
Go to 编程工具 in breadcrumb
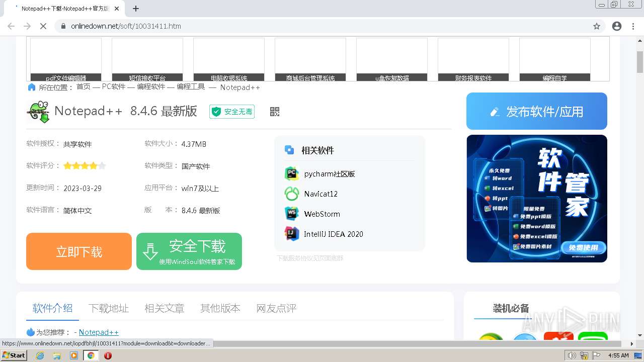(x=191, y=86)
